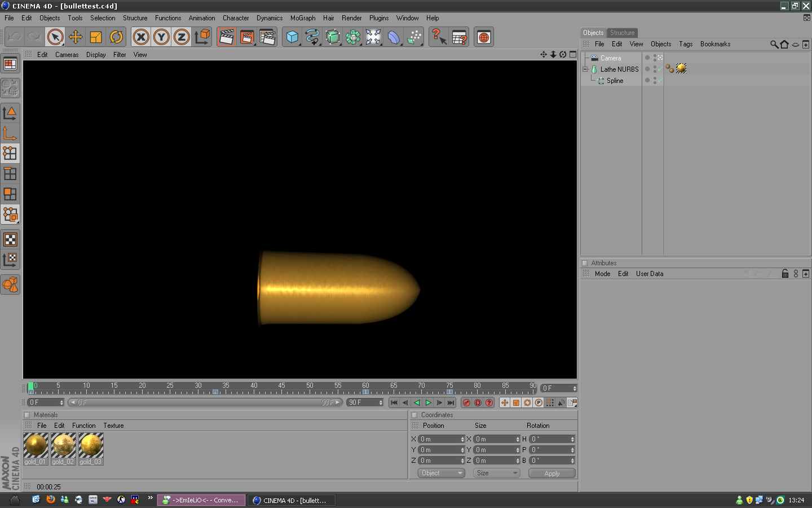This screenshot has height=508, width=812.
Task: Click the material tag on Lathe NURBS
Action: (681, 69)
